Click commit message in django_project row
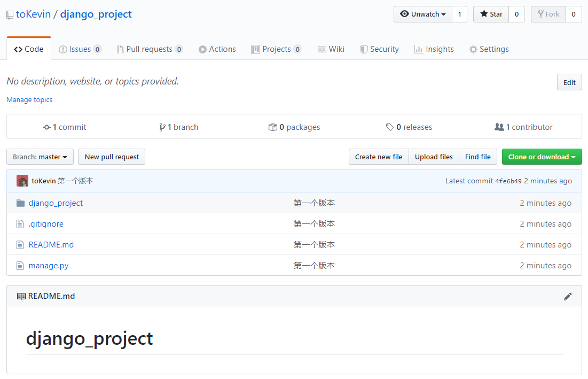The width and height of the screenshot is (588, 379). (314, 203)
